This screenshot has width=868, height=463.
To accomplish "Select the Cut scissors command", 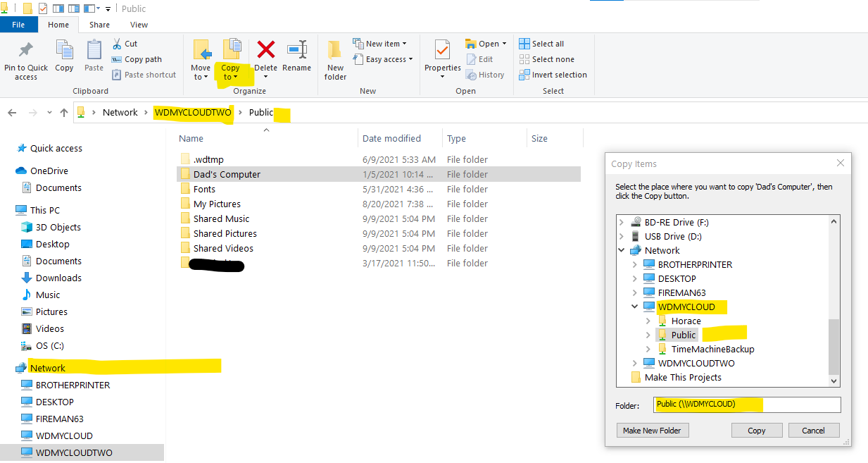I will [125, 44].
